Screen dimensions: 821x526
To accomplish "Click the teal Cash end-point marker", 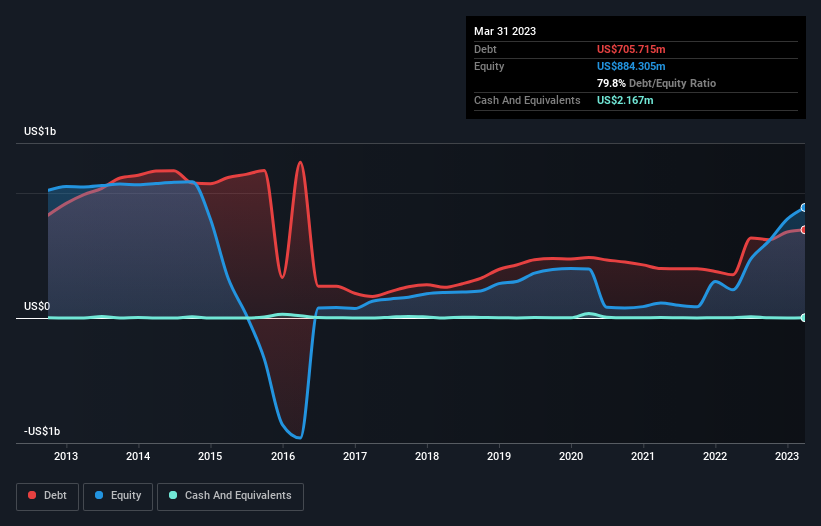I will pos(804,318).
